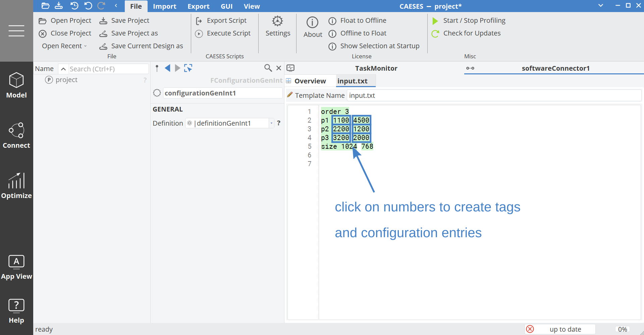Click the quick-access save icon
This screenshot has height=335, width=644.
(x=59, y=6)
